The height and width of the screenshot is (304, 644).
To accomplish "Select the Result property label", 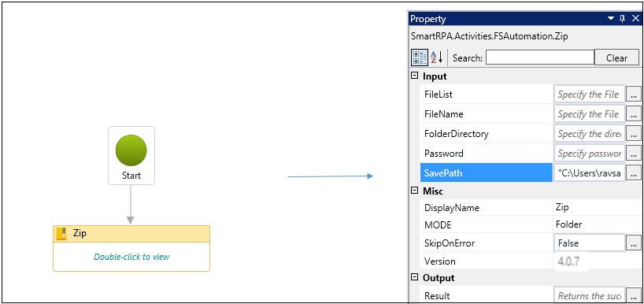I will coord(437,296).
